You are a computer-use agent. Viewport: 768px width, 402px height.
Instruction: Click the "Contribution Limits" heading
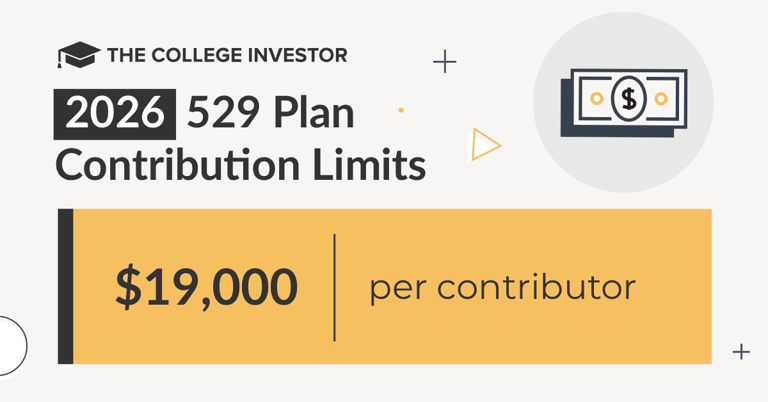pos(240,164)
